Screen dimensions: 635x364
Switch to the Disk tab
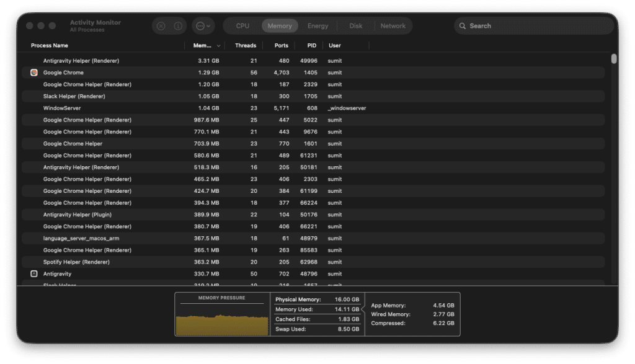coord(355,26)
